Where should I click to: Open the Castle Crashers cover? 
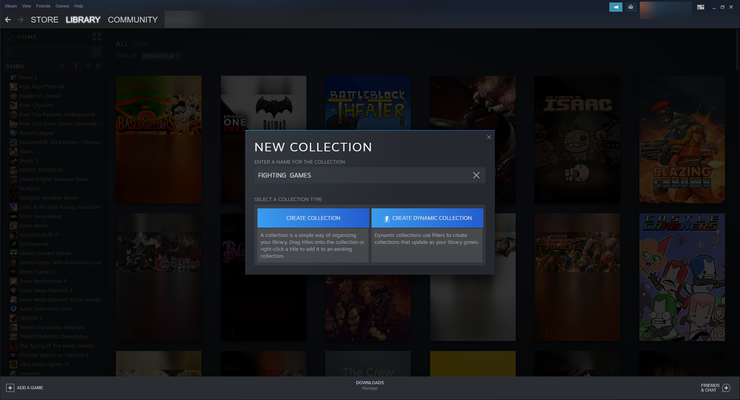pos(682,277)
